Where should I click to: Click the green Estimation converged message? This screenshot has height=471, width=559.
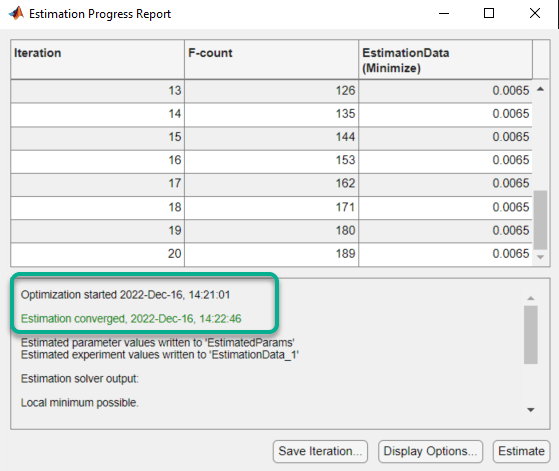point(131,318)
